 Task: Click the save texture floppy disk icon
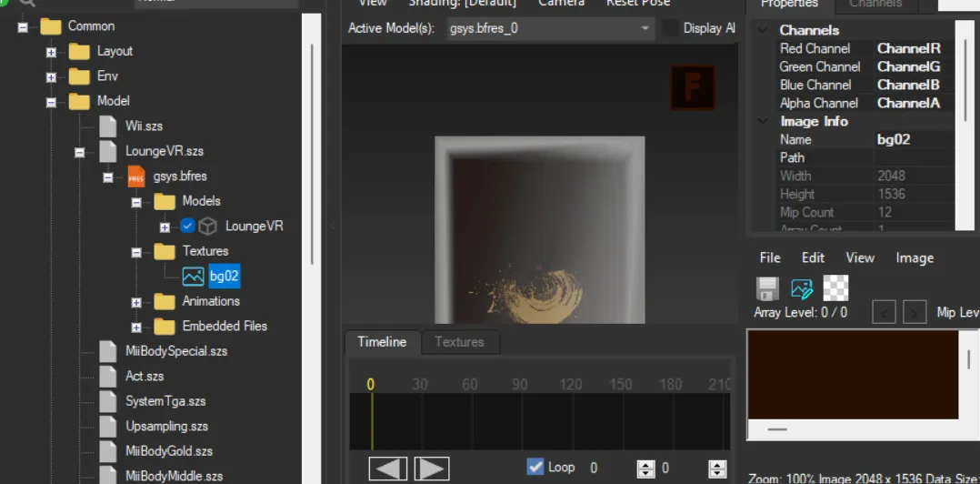click(767, 289)
